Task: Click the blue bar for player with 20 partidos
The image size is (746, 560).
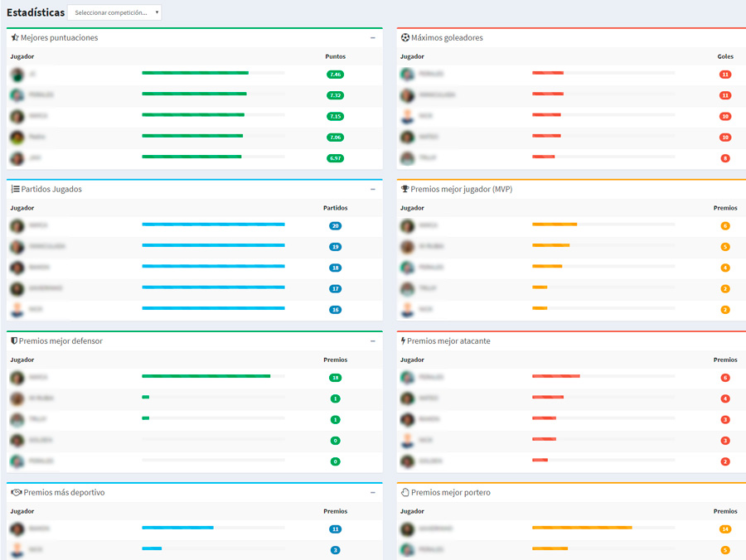Action: tap(213, 224)
